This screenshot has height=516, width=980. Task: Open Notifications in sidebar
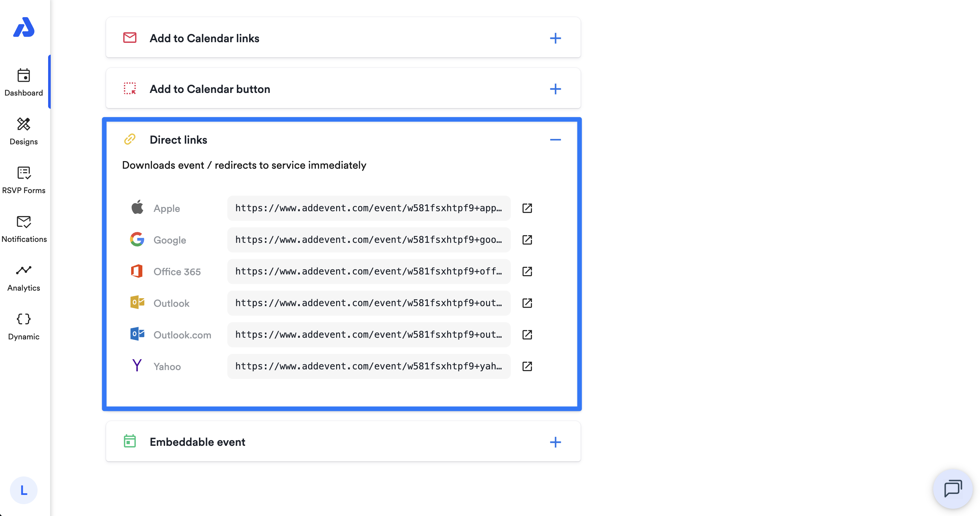pos(24,229)
